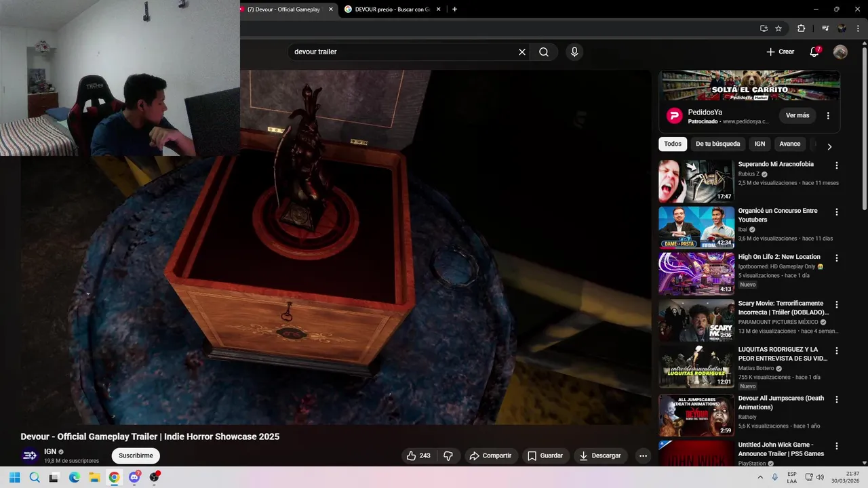Open options menu for Scary Movie trailer
Screen dimensions: 868x488
(836, 305)
